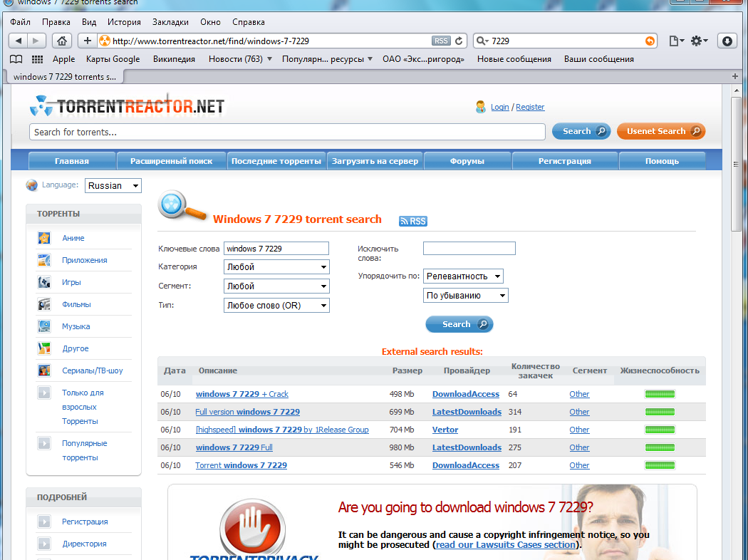Click the Музыка category icon
This screenshot has height=560, width=748.
point(44,326)
